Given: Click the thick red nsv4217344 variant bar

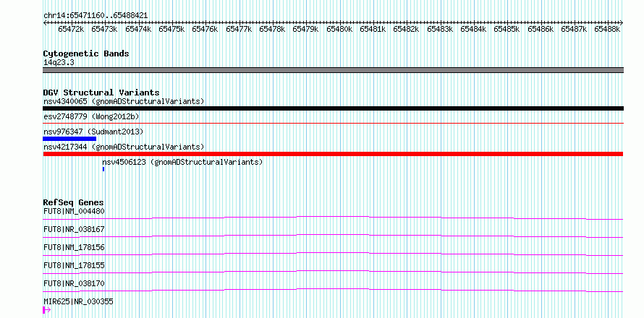Looking at the screenshot, I should 333,154.
